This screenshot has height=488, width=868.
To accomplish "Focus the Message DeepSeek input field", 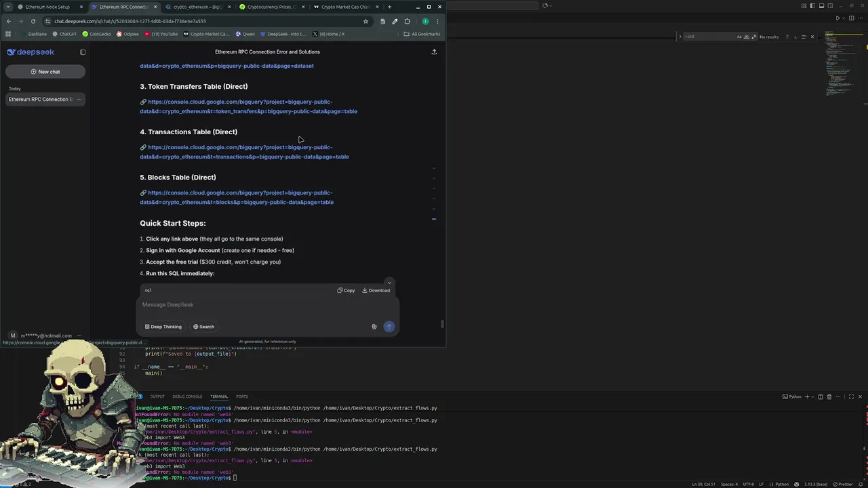I will [269, 305].
